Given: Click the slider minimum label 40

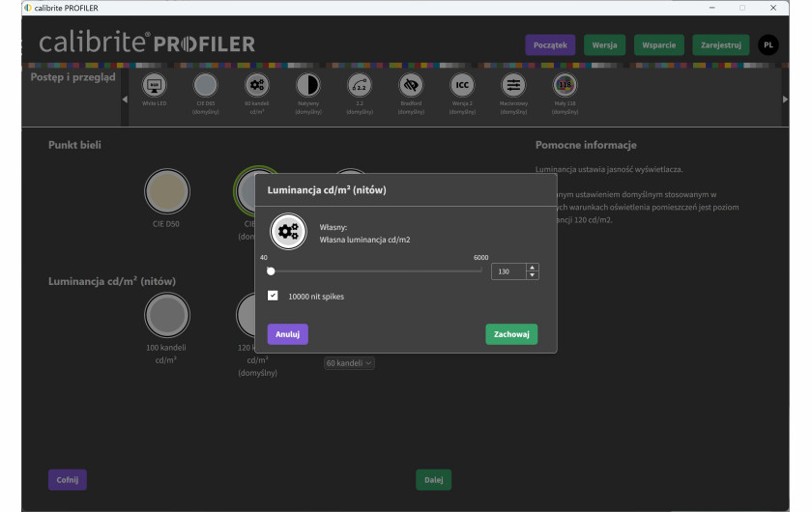Looking at the screenshot, I should pyautogui.click(x=264, y=257).
